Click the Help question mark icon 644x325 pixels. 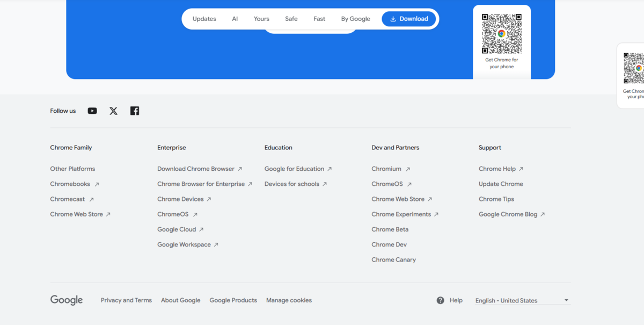coord(440,300)
